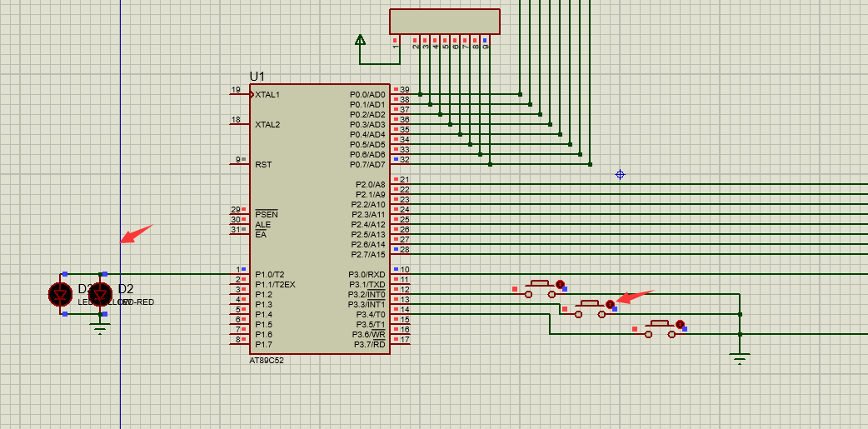Click the P3.0/RXD pin label
This screenshot has width=868, height=429.
point(367,274)
